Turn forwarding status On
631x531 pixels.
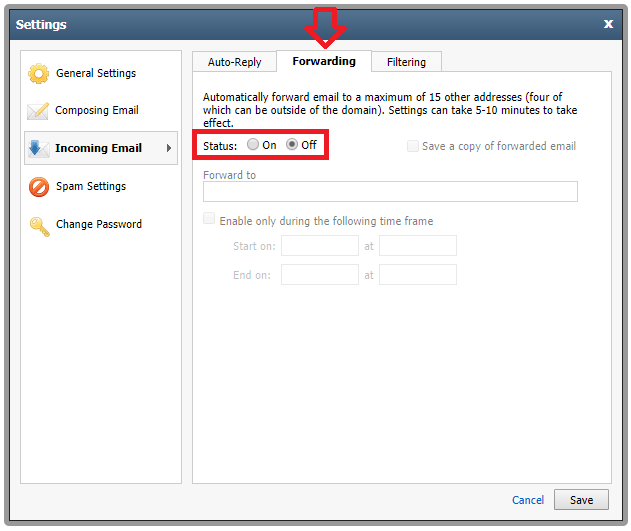click(x=253, y=144)
